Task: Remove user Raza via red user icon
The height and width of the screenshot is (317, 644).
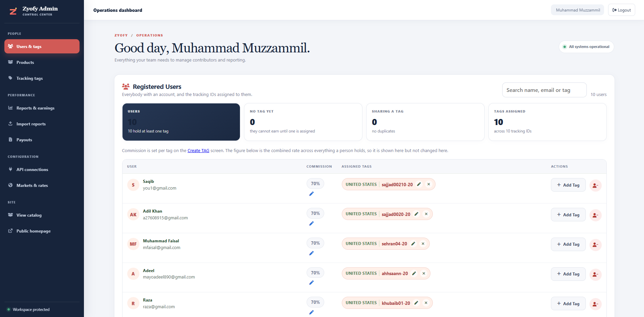Action: coord(595,304)
